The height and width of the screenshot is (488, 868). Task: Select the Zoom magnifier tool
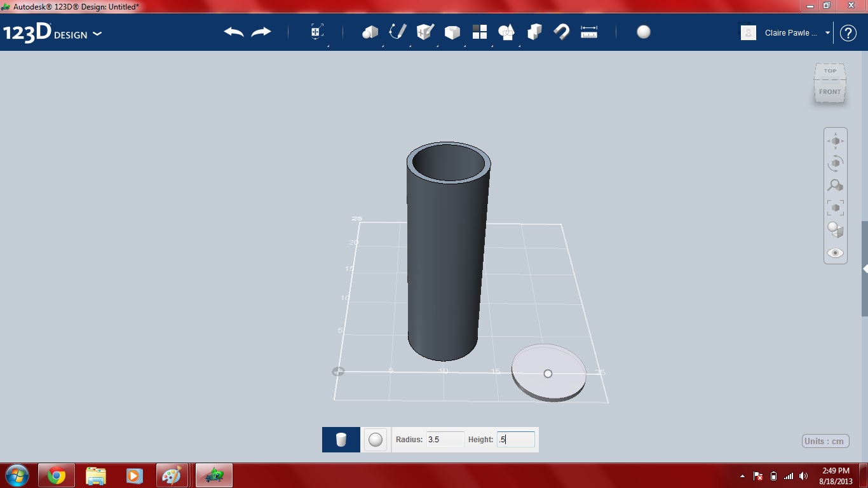tap(836, 186)
